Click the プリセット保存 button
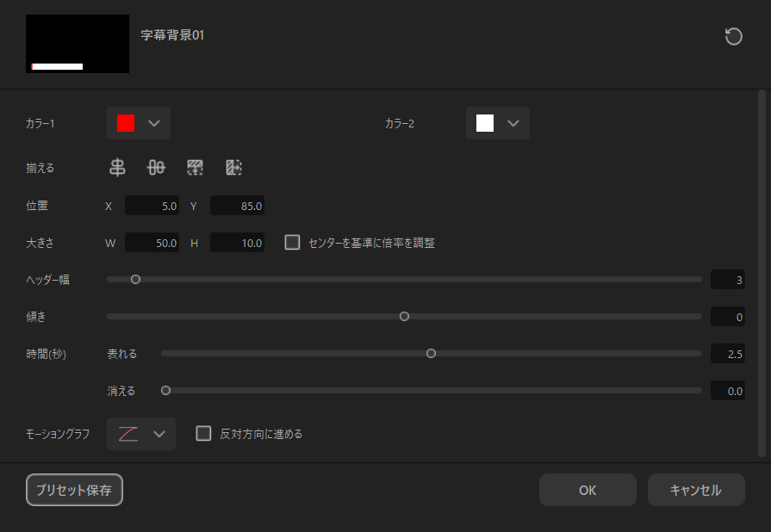771x532 pixels. [74, 490]
